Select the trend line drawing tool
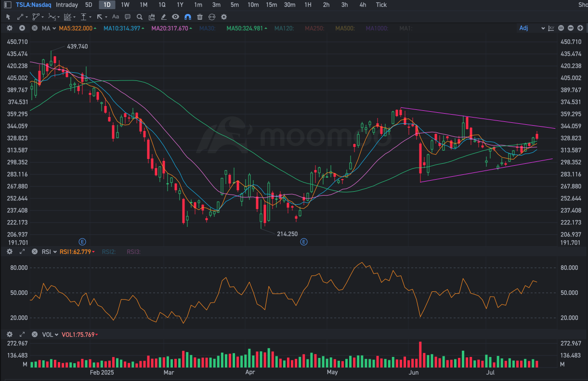Screen dimensions: 588x381 [20, 17]
